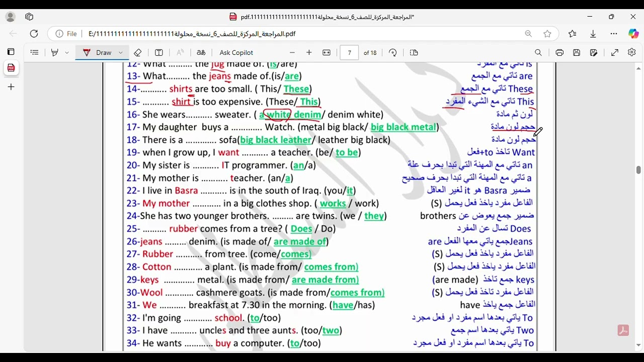Click the green 'they' in line 24
Viewport: 644px width, 362px height.
[x=374, y=216]
